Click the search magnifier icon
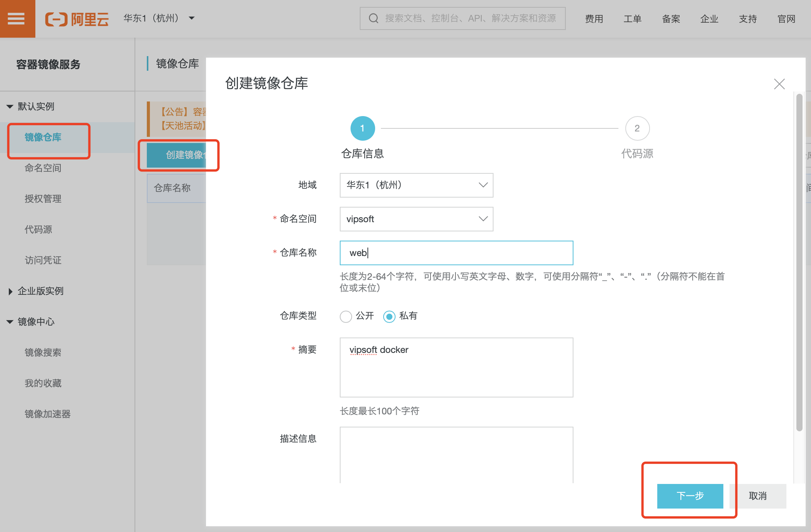This screenshot has height=532, width=811. pyautogui.click(x=373, y=18)
